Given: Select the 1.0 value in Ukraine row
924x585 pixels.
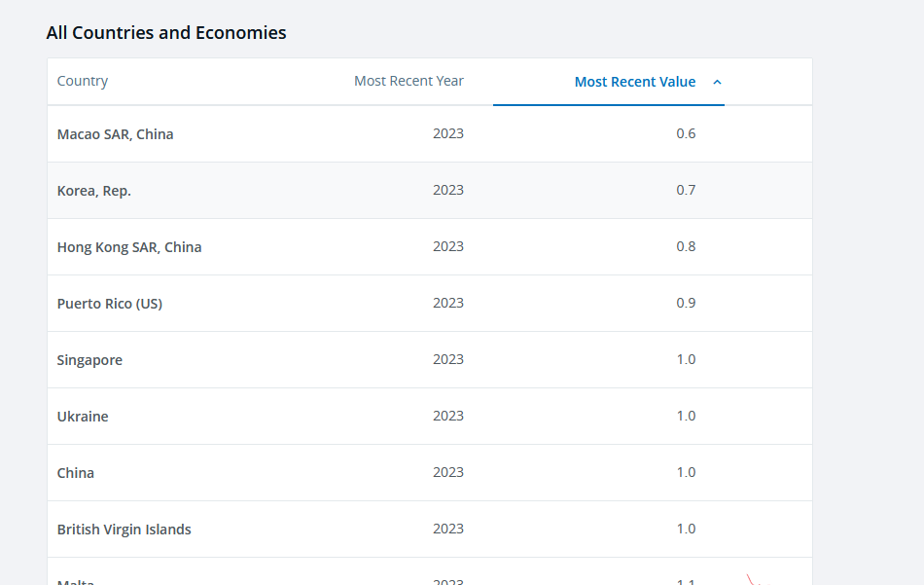Looking at the screenshot, I should [x=686, y=416].
